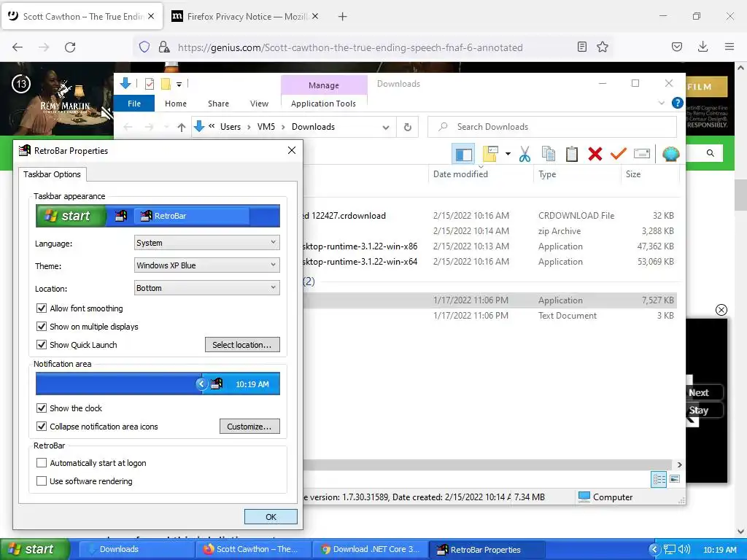Open the Language dropdown
The width and height of the screenshot is (747, 560).
[x=206, y=243]
